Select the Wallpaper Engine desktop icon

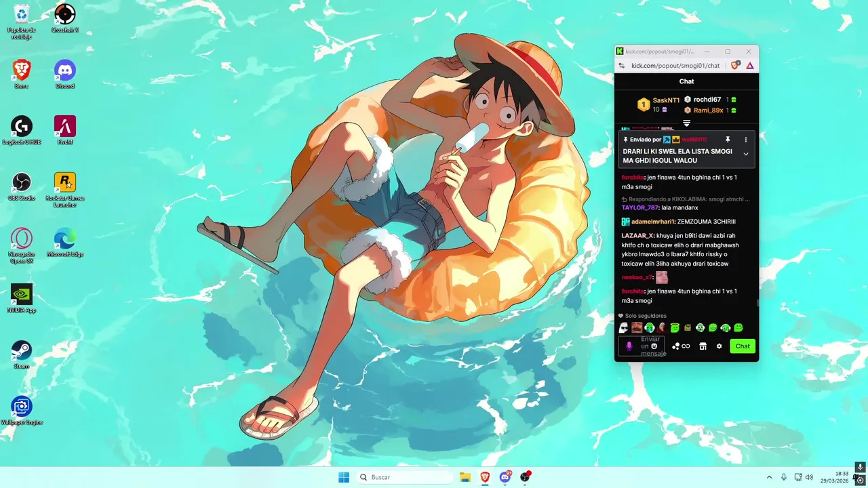(21, 411)
